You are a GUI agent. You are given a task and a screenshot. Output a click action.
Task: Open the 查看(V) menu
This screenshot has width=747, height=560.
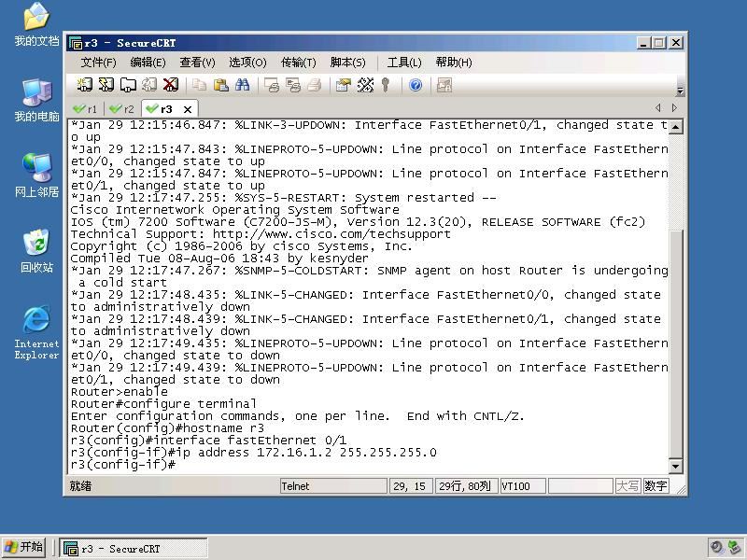point(197,63)
